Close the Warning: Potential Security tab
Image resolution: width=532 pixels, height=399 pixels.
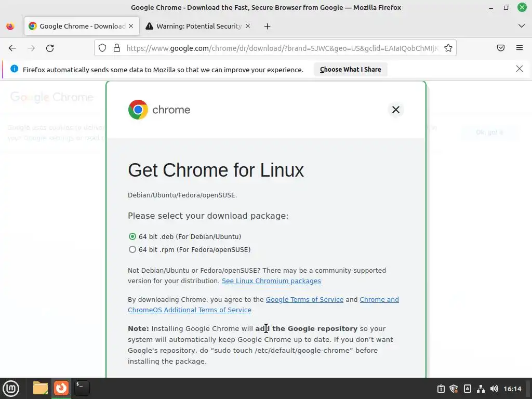point(248,26)
